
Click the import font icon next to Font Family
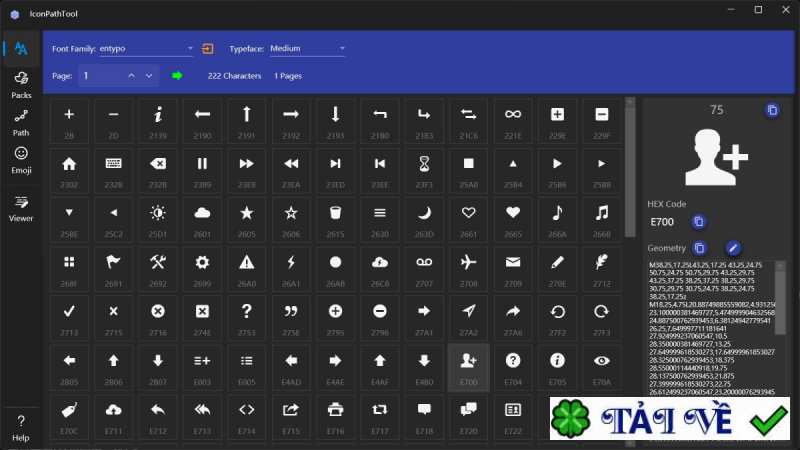point(208,48)
